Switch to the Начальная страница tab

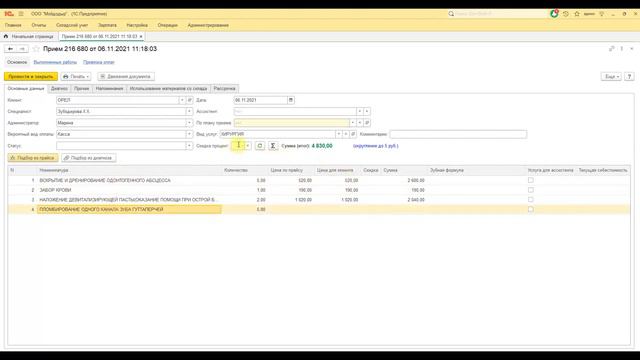tap(29, 36)
